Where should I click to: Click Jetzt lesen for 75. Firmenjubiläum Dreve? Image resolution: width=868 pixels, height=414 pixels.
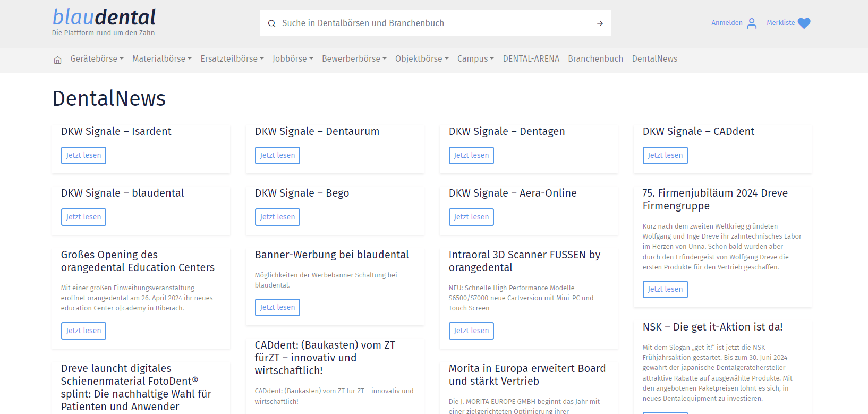tap(665, 289)
